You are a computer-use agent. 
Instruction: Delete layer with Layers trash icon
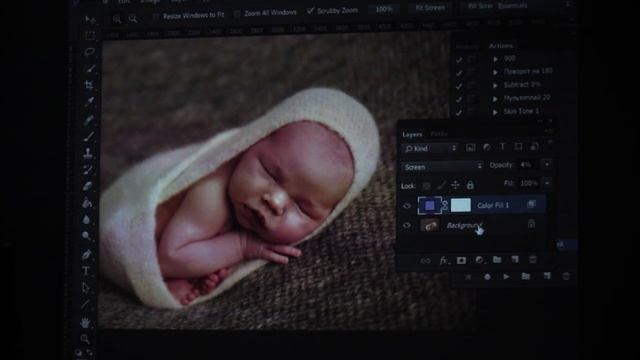pos(533,260)
